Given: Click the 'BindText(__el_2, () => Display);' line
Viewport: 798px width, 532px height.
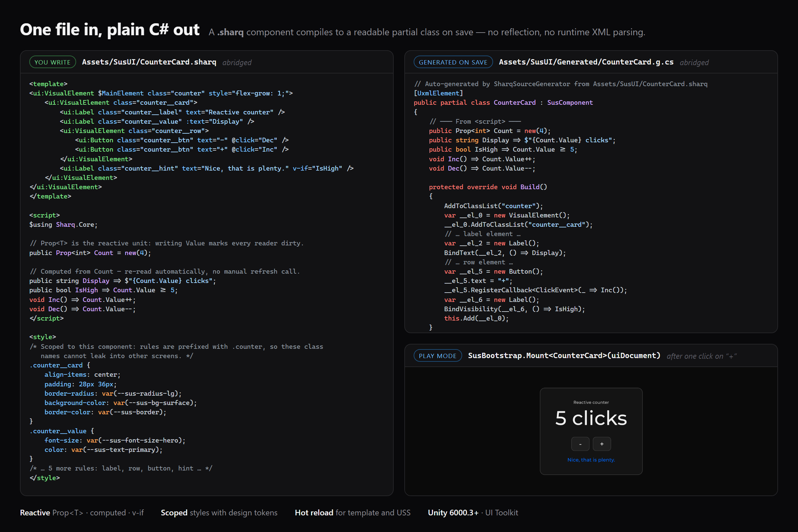Looking at the screenshot, I should 505,253.
